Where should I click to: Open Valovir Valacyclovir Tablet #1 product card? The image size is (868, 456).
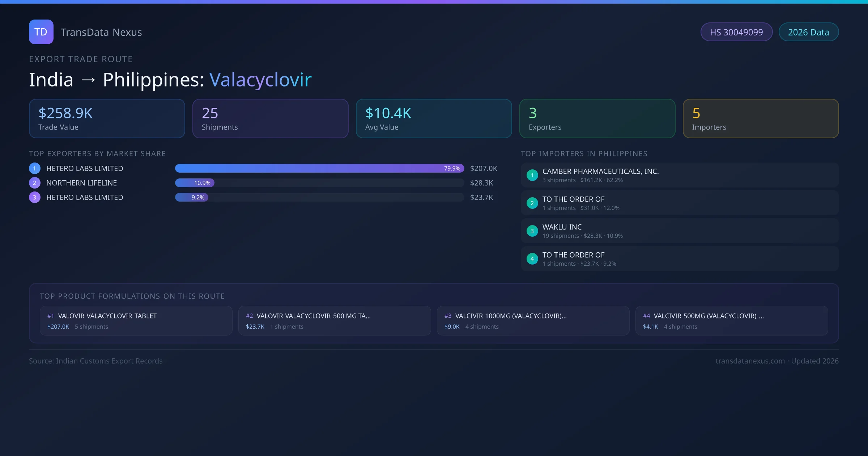click(x=136, y=321)
